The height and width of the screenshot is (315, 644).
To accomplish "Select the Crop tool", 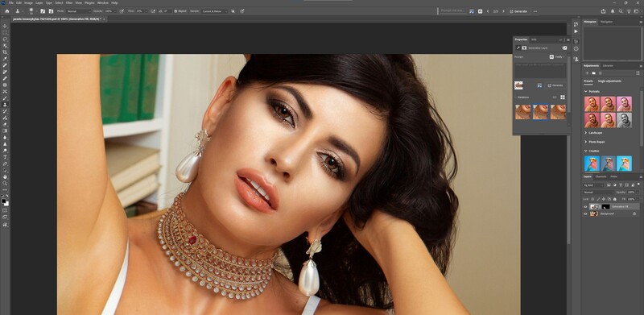I will (x=5, y=52).
